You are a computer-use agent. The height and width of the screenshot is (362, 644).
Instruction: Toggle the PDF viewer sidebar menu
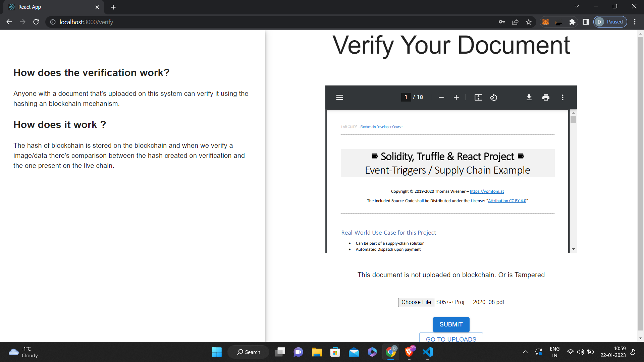pyautogui.click(x=339, y=98)
